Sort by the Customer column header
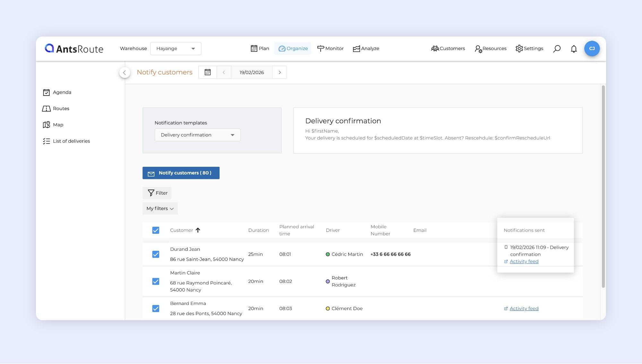 (x=182, y=230)
